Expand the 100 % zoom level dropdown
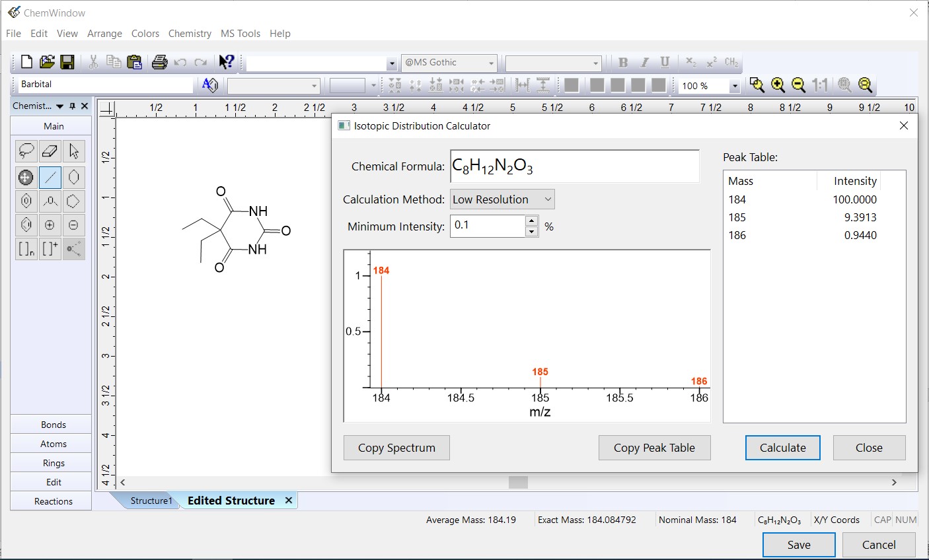The width and height of the screenshot is (929, 560). 734,86
